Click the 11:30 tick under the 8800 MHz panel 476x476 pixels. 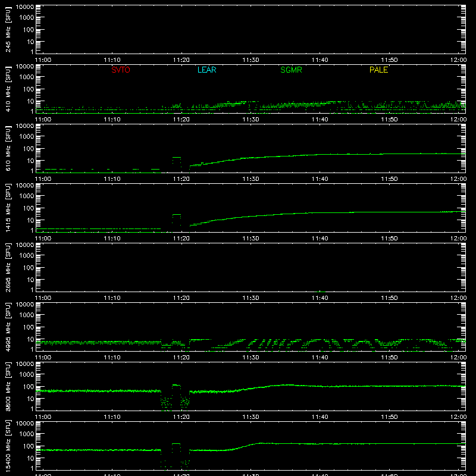coord(250,417)
